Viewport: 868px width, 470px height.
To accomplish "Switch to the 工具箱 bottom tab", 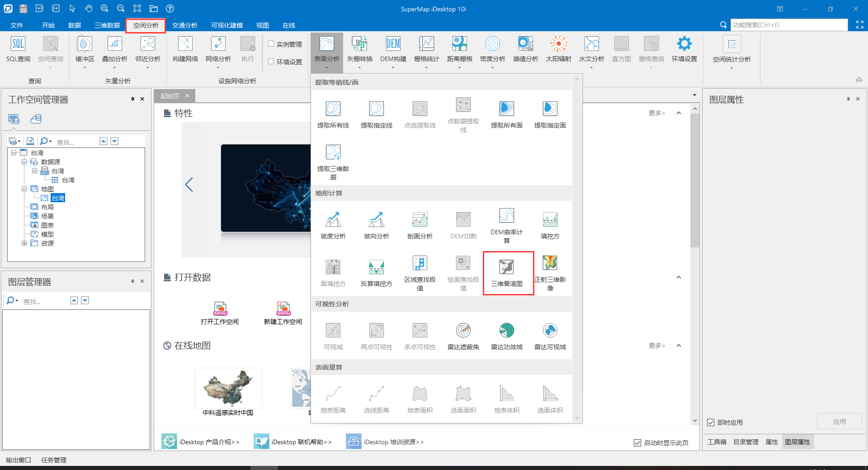I will [717, 442].
